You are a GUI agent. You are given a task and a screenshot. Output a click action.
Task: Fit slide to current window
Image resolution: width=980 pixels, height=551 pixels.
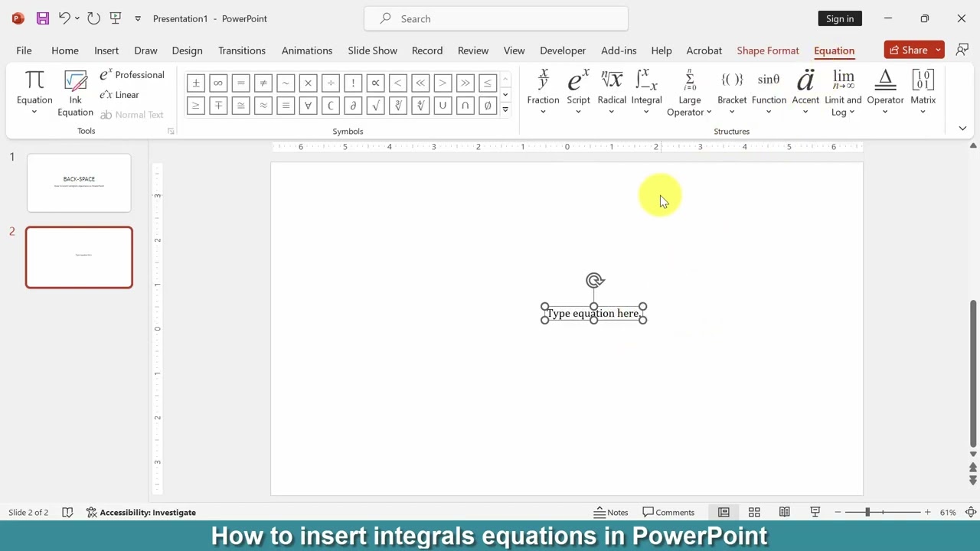click(971, 512)
